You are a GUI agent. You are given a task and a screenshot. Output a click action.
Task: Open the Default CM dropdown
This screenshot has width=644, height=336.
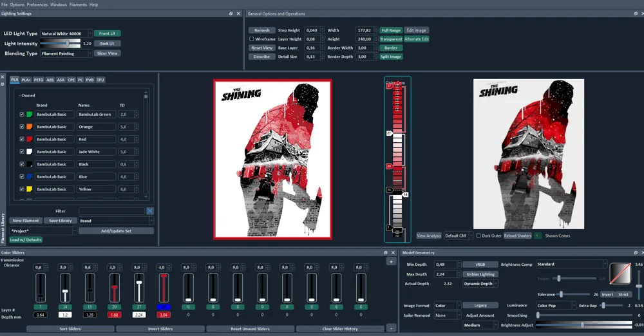click(x=459, y=236)
